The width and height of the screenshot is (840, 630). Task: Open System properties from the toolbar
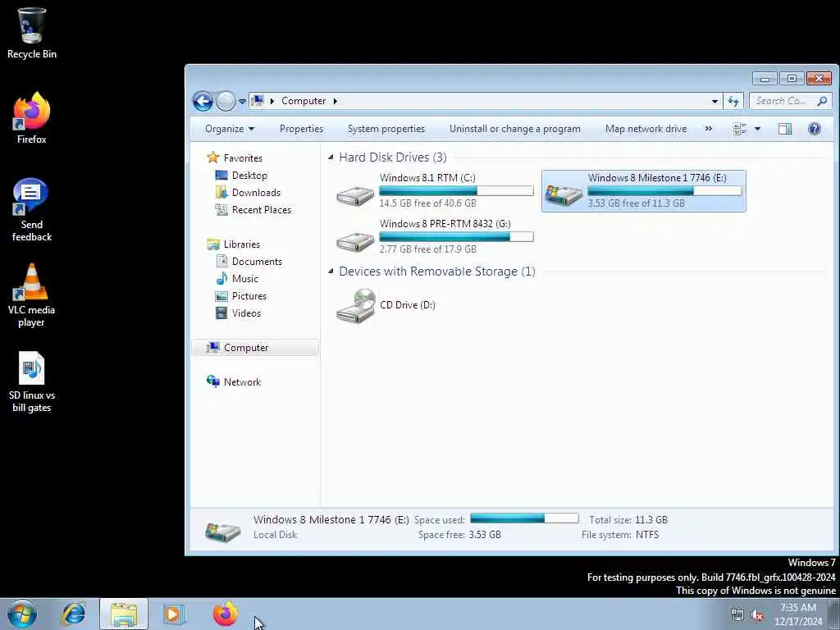(386, 129)
